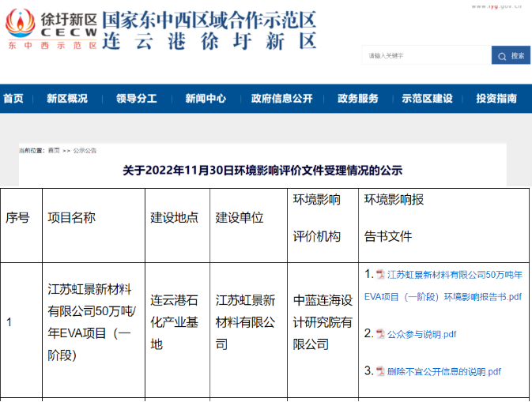Click 公示公告 breadcrumb link

point(85,150)
